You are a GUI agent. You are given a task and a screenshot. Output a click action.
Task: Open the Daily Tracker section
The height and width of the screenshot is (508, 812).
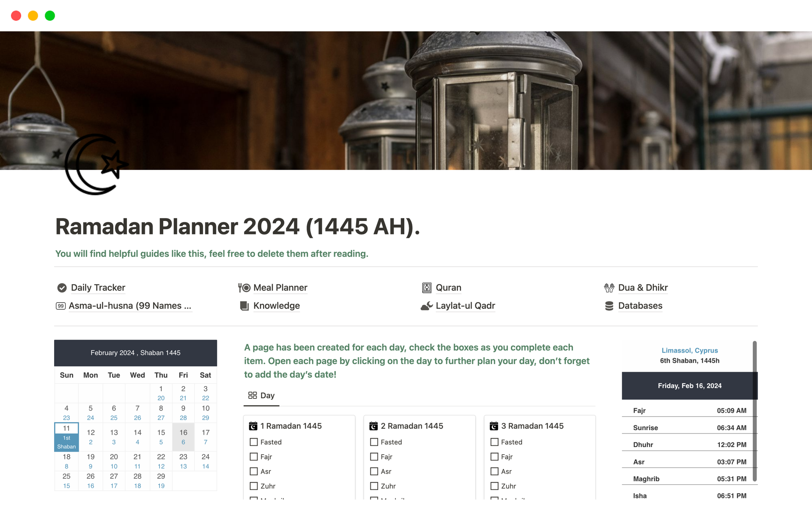[x=98, y=287]
